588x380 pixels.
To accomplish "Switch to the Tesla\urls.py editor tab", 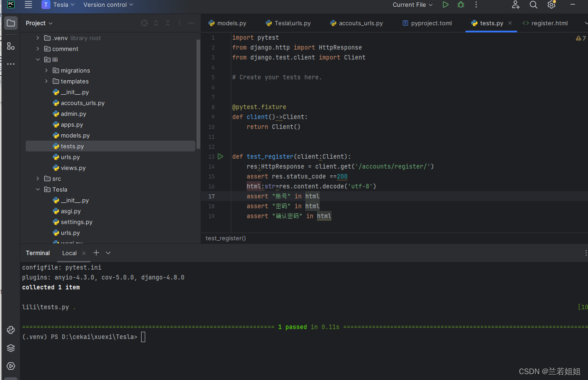I will (x=288, y=23).
